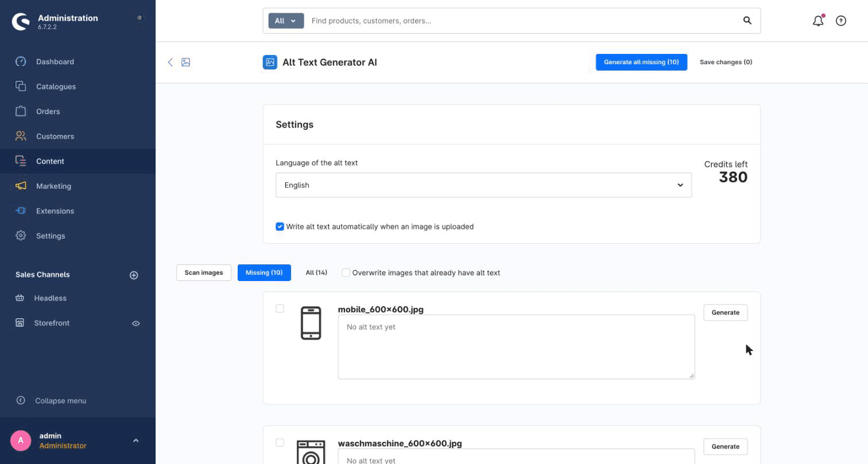Click Generate all missing (10)
868x464 pixels.
coord(641,62)
